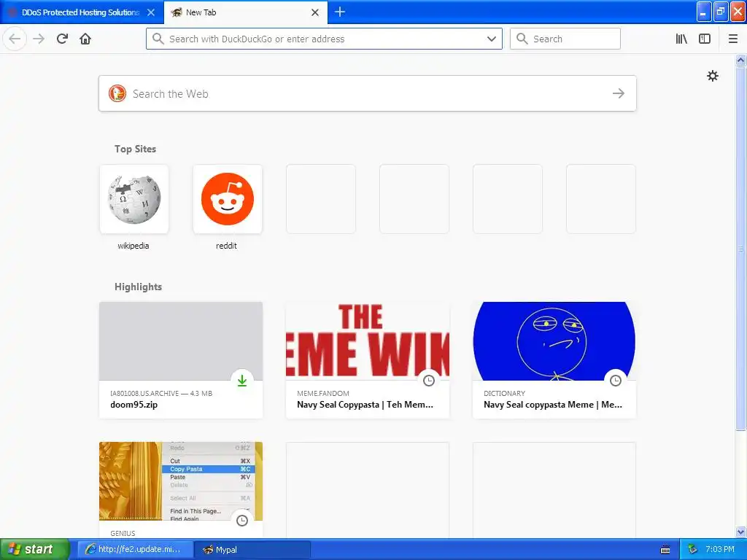The height and width of the screenshot is (560, 747).
Task: Switch to the http://fe2.update.mi... taskbar window
Action: pos(135,550)
